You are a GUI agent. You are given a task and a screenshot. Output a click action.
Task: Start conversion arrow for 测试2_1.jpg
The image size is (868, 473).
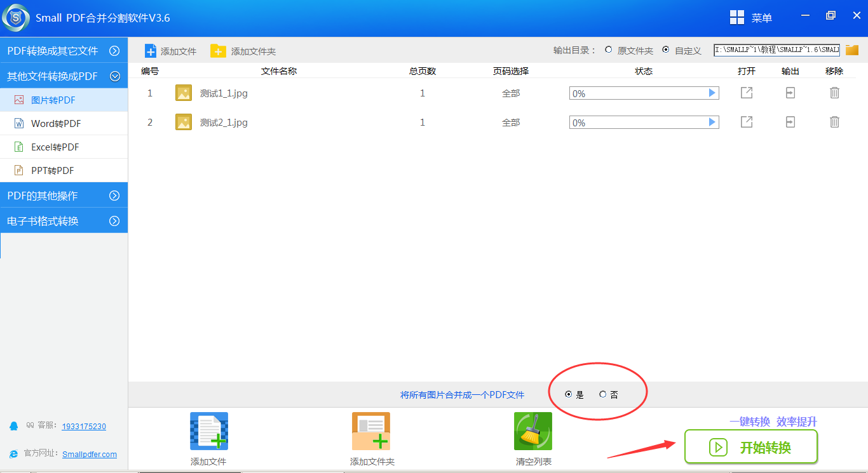[712, 122]
